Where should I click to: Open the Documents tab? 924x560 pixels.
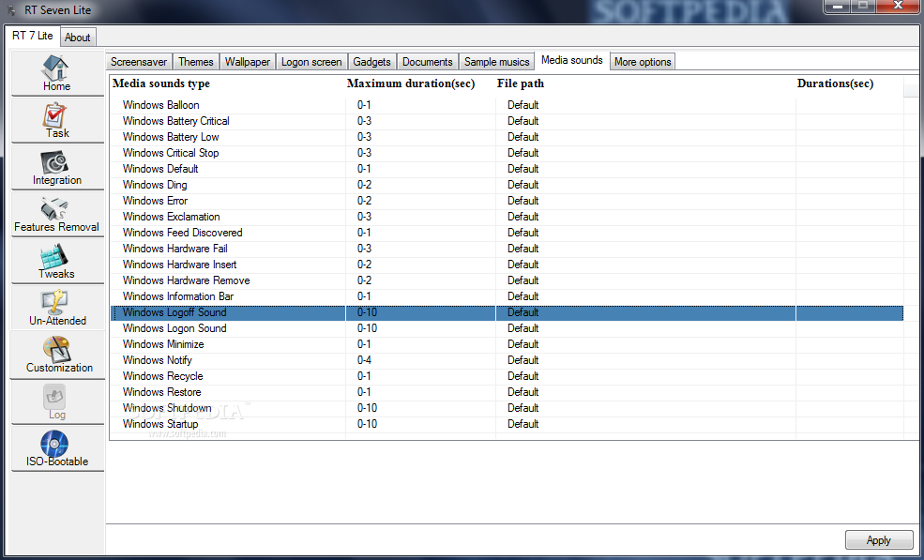tap(427, 61)
